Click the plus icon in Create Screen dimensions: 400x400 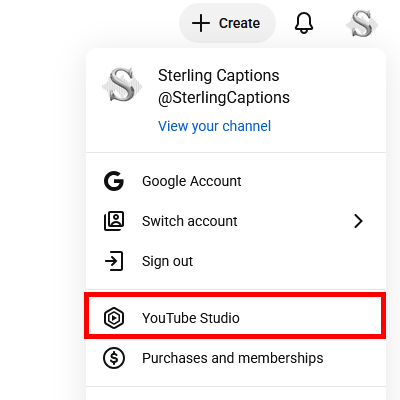201,23
